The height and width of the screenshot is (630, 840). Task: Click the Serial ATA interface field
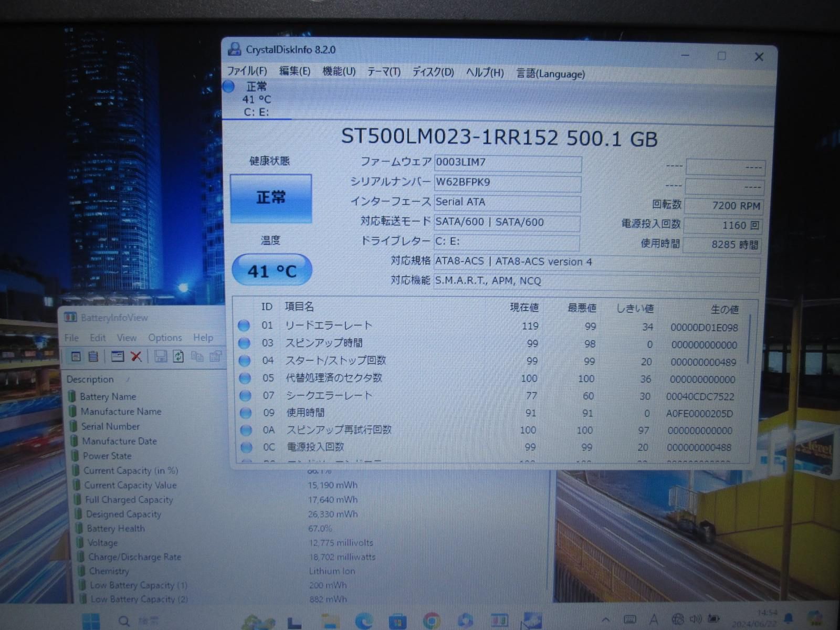click(507, 203)
